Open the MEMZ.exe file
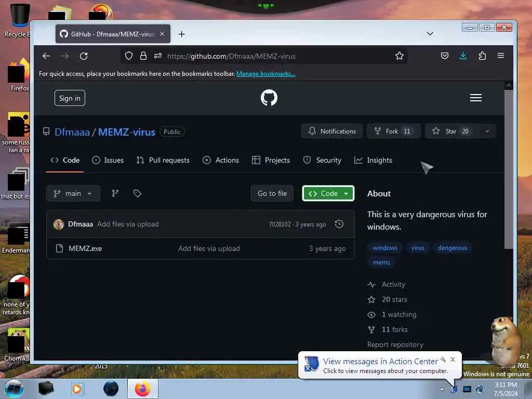This screenshot has height=399, width=532. pyautogui.click(x=85, y=249)
